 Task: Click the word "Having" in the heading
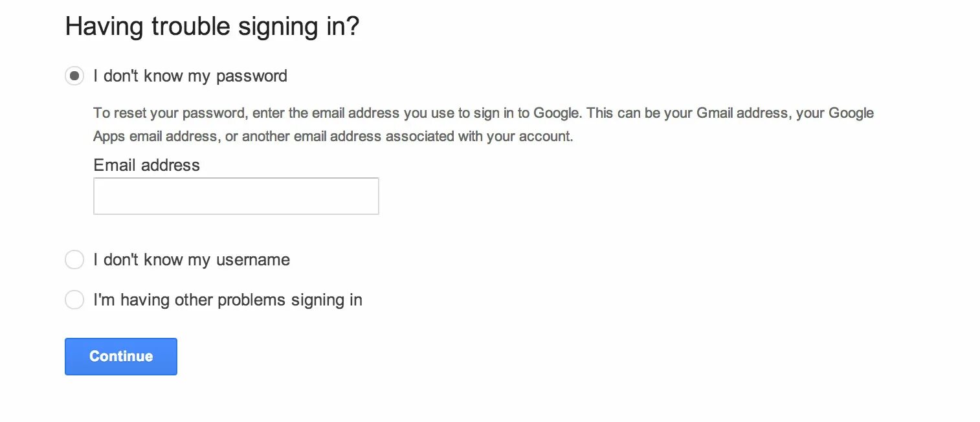(x=104, y=27)
